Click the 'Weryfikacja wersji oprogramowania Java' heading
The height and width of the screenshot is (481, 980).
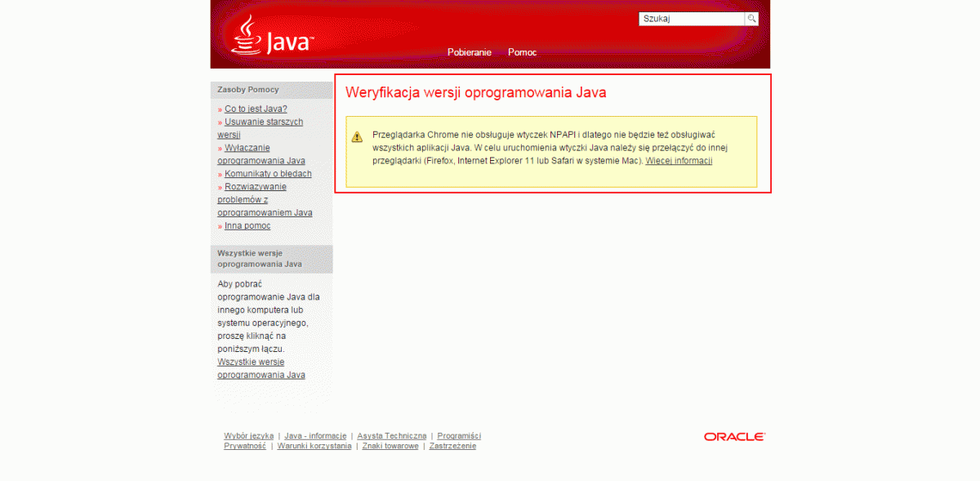click(x=475, y=93)
